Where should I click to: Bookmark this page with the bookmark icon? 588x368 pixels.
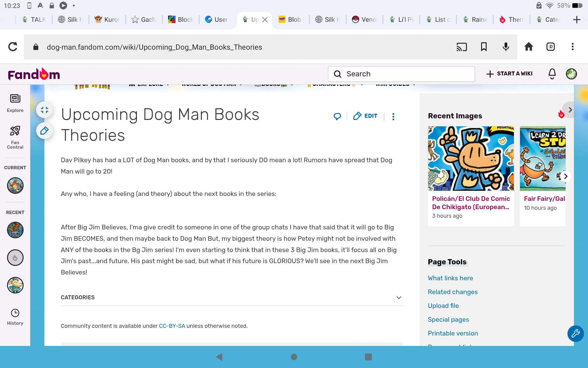[484, 47]
